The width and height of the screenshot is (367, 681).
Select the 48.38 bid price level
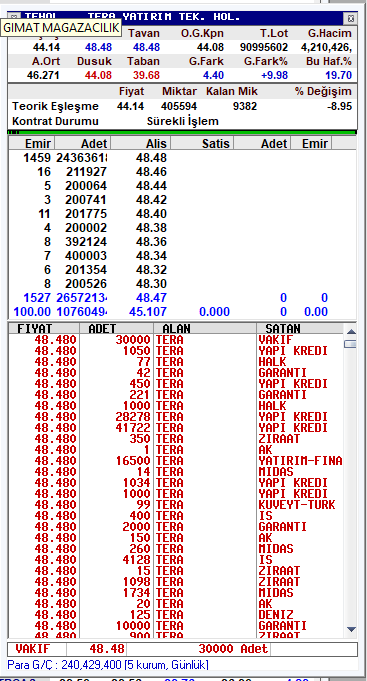151,228
